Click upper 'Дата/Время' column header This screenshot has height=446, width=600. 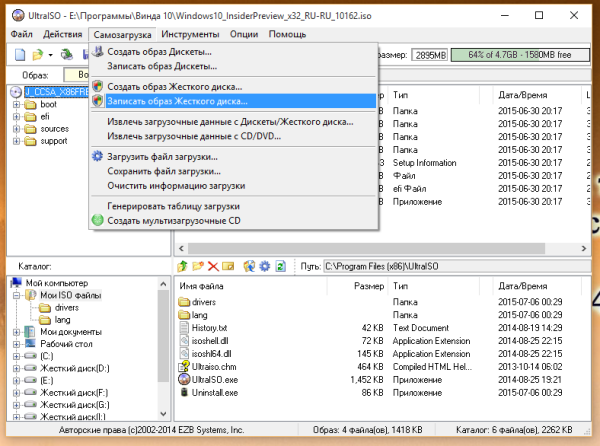tap(537, 95)
